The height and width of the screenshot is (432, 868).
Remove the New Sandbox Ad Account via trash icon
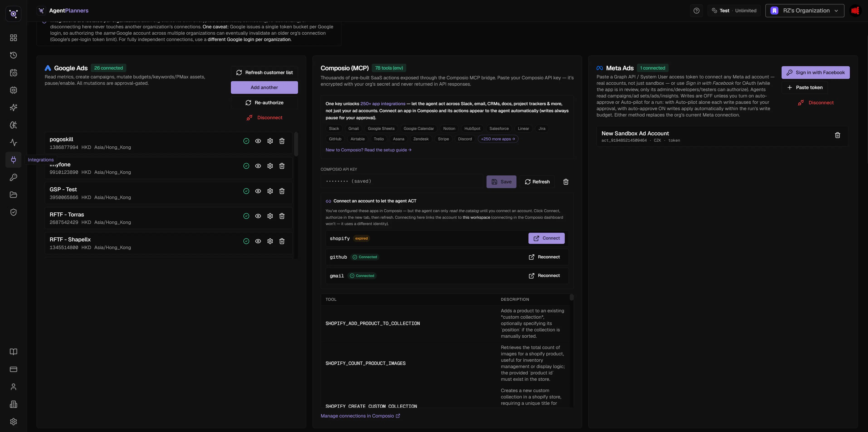pyautogui.click(x=837, y=135)
